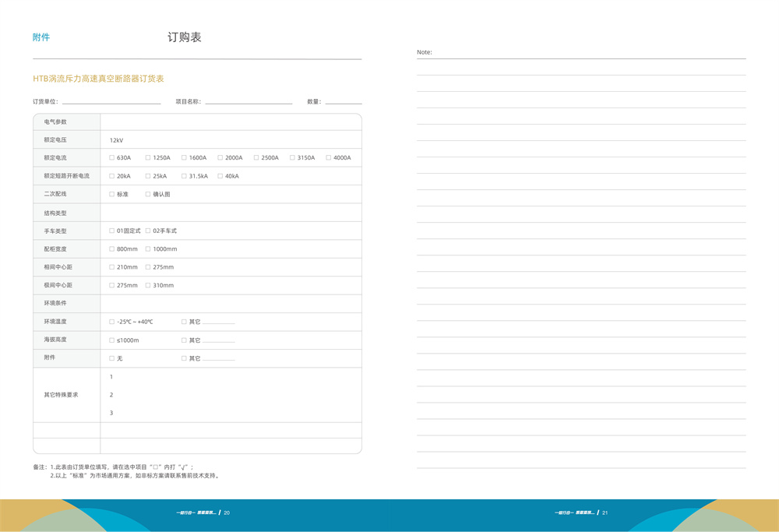Tick the 标准 secondary wiring checkbox

[111, 194]
